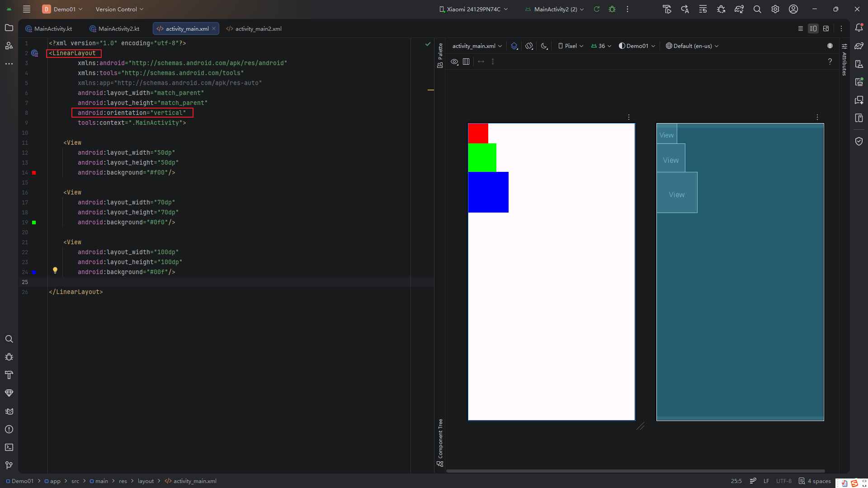Toggle design view options eye icon
This screenshot has height=488, width=868.
pyautogui.click(x=454, y=62)
